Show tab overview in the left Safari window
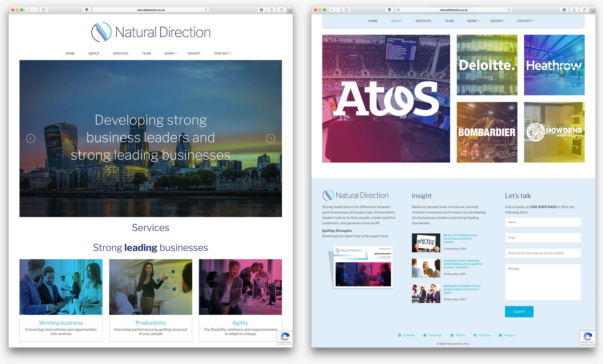This screenshot has height=364, width=603. (x=281, y=10)
